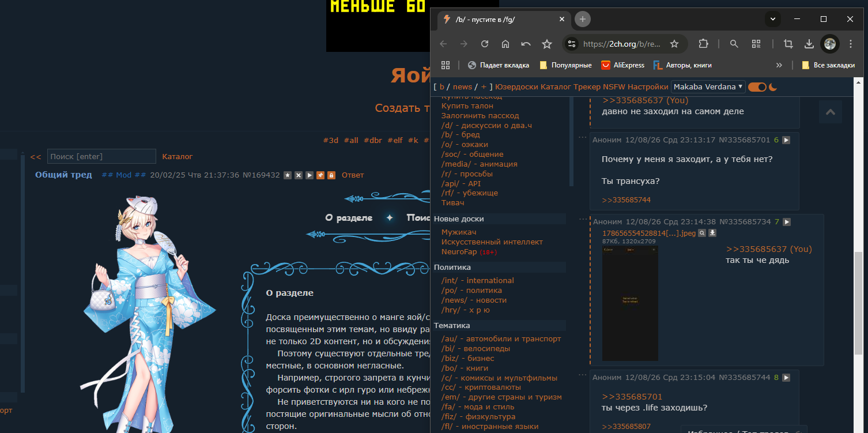Open the AliExpress bookmark
Image resolution: width=868 pixels, height=433 pixels.
(x=623, y=65)
